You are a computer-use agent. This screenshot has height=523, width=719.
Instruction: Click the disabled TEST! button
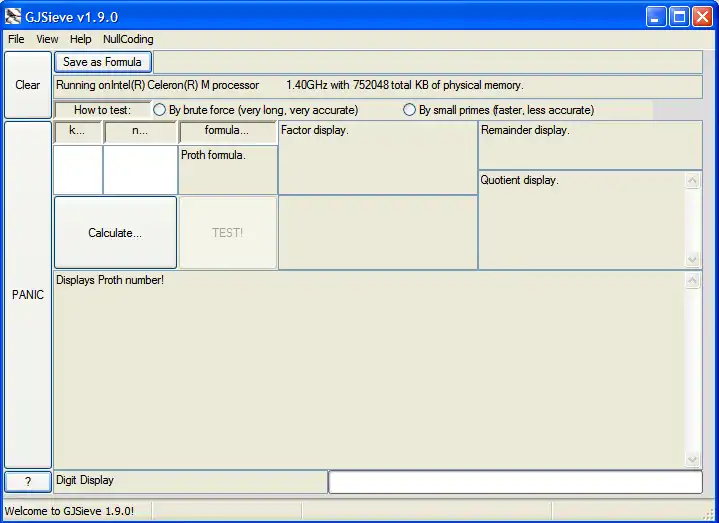[227, 232]
